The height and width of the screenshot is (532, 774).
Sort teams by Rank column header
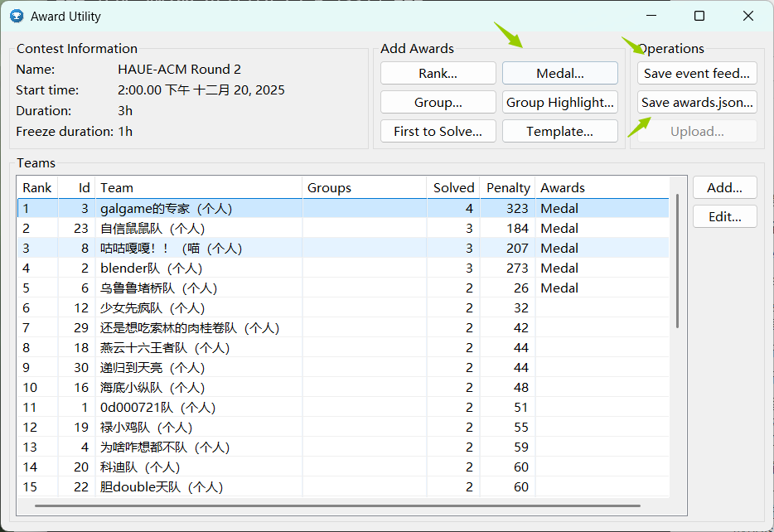point(36,188)
